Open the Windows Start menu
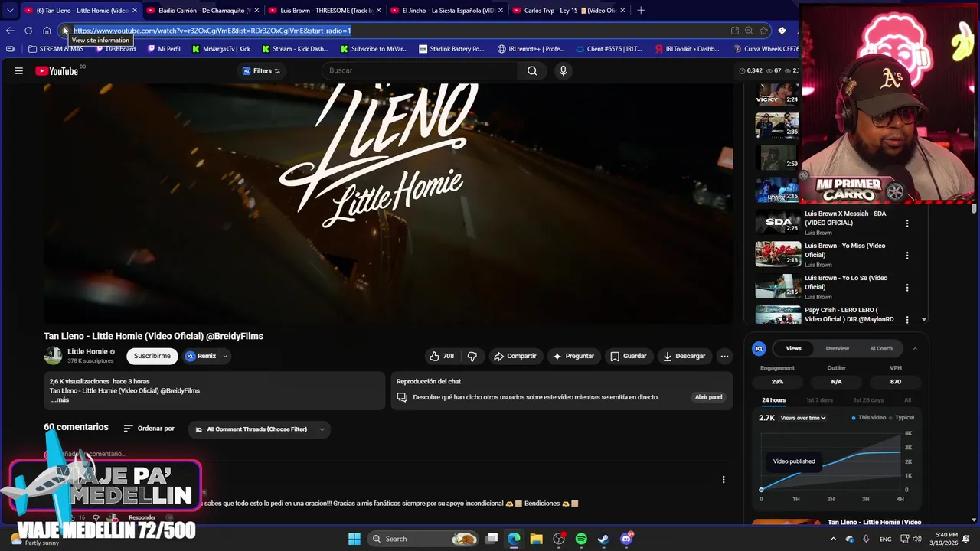The height and width of the screenshot is (551, 980). [354, 539]
